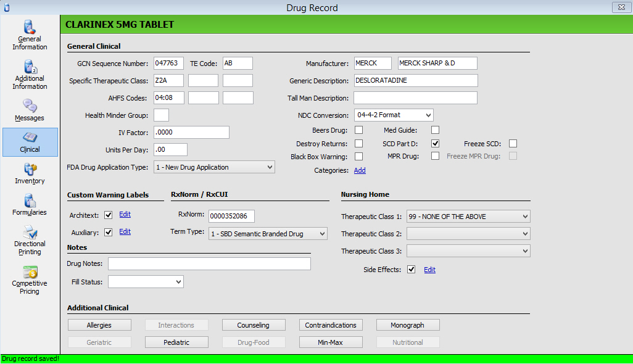The image size is (633, 364).
Task: Toggle the Black Box Warning checkbox
Action: pyautogui.click(x=358, y=156)
